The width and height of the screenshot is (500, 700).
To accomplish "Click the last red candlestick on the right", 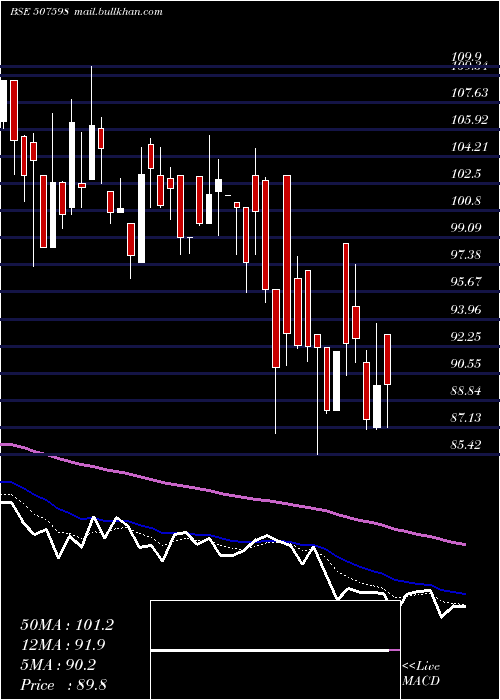I will pos(388,359).
